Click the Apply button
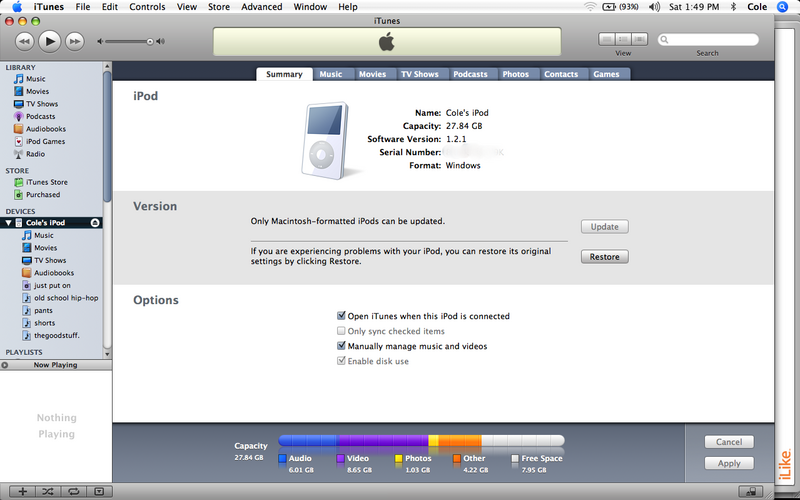 click(x=729, y=463)
